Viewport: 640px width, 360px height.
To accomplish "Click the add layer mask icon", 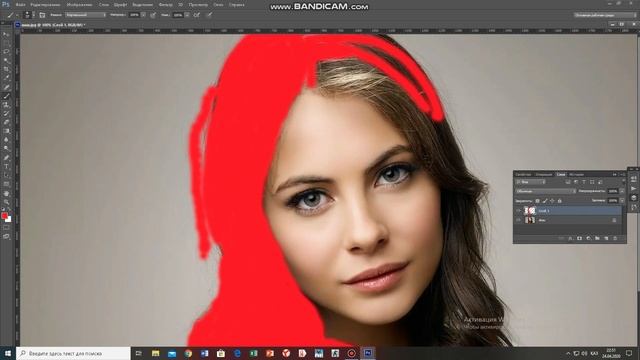I will click(x=579, y=238).
